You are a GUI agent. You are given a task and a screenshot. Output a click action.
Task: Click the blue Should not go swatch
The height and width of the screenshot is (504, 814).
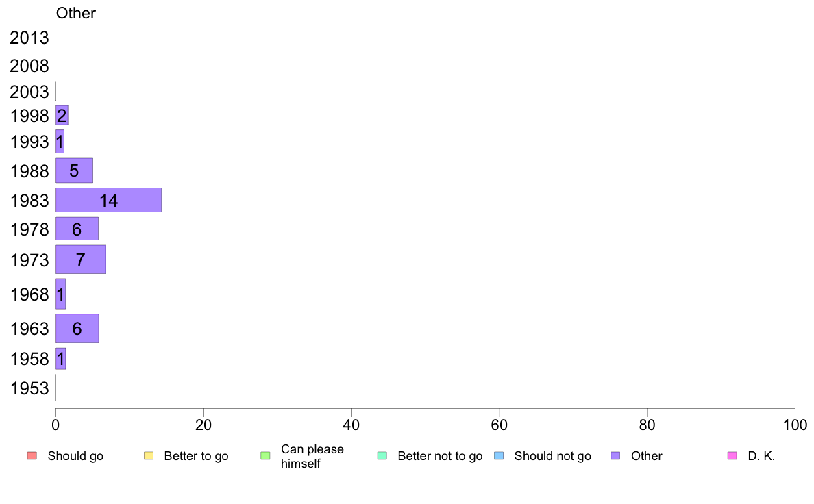point(499,456)
